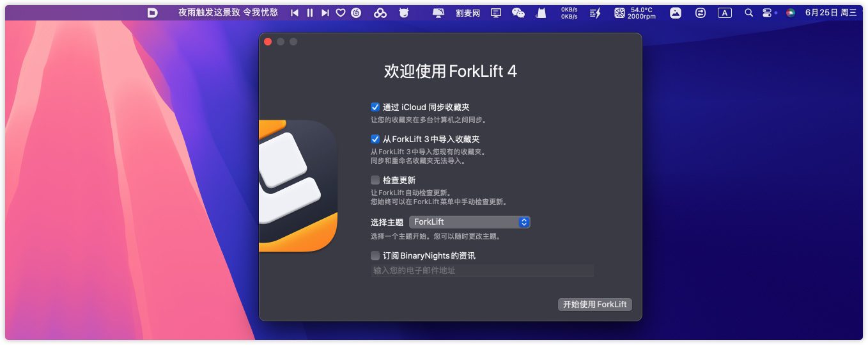Click the Siri icon in menu bar

click(x=791, y=13)
